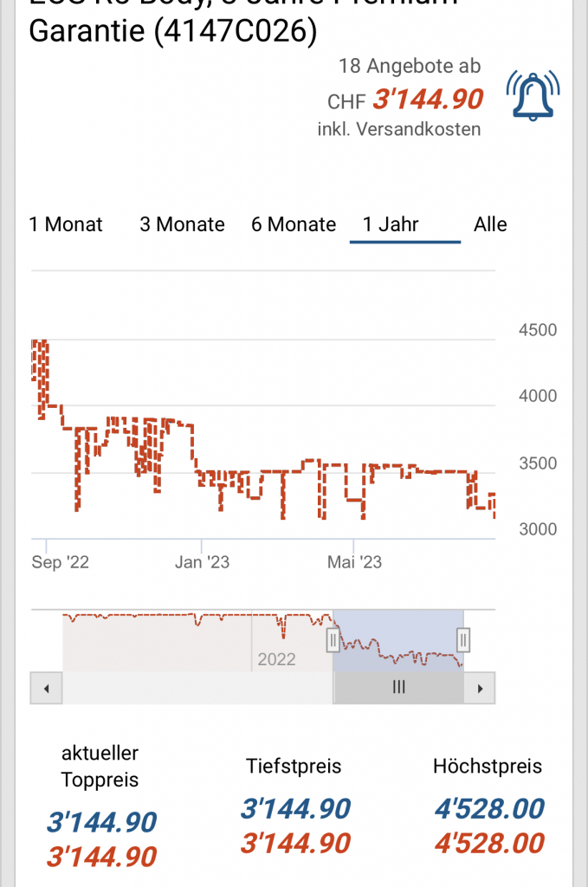Grab the right range handle of navigator
Viewport: 588px width, 887px height.
(463, 640)
